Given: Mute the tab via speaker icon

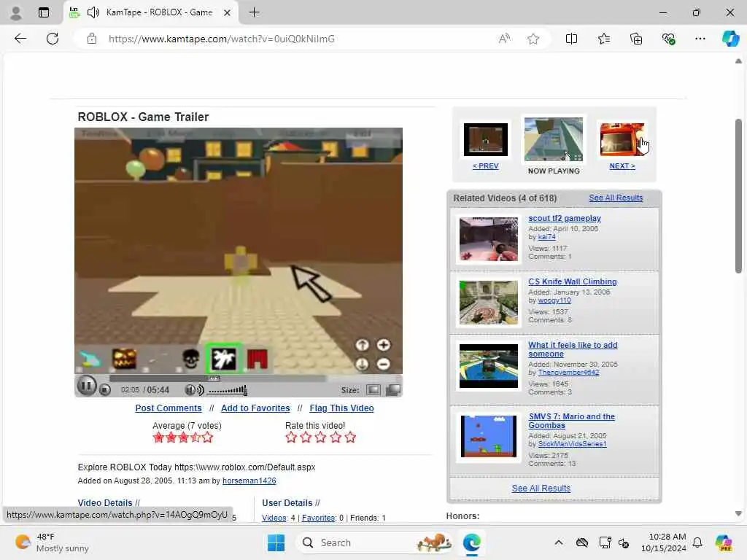Looking at the screenshot, I should click(x=93, y=12).
